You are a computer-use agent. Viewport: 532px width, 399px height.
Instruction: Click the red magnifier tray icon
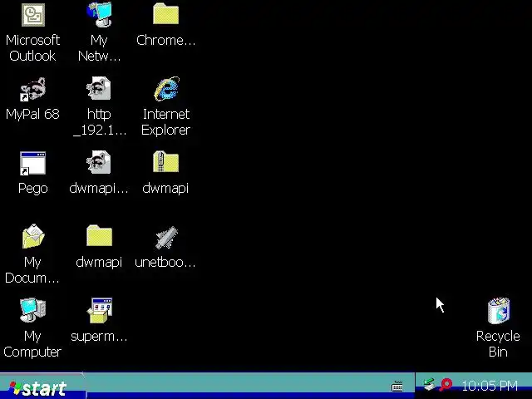coord(446,384)
